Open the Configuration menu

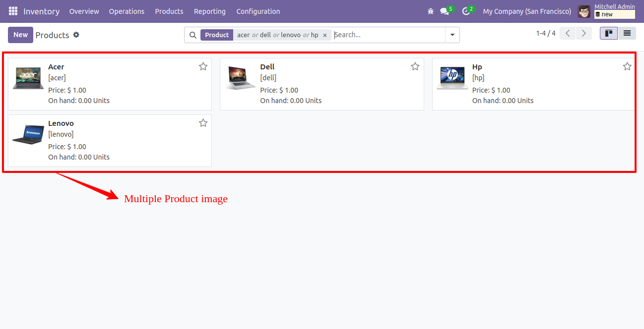tap(258, 11)
